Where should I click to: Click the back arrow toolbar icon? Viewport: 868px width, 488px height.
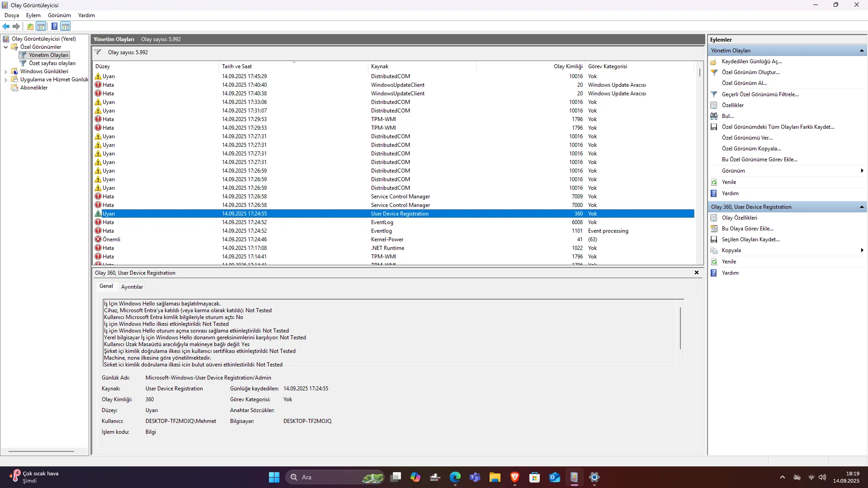[x=6, y=26]
